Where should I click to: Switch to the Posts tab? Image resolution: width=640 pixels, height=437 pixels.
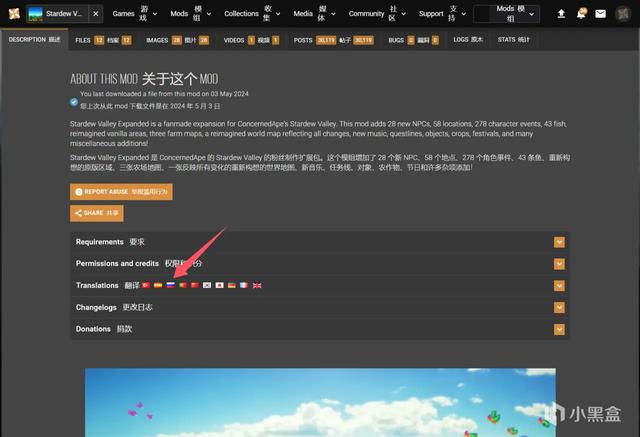(333, 40)
